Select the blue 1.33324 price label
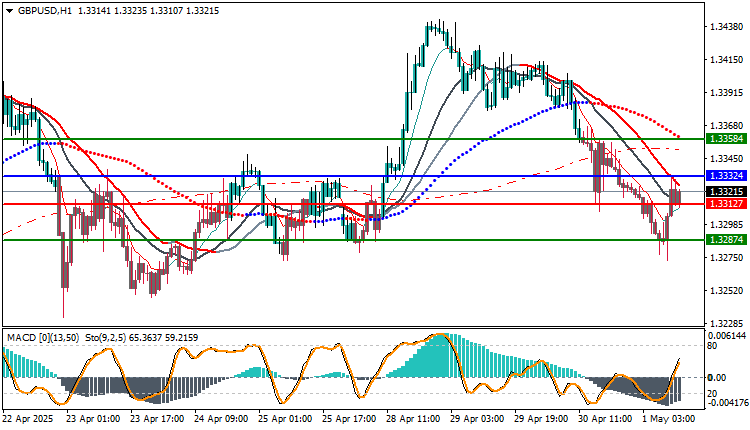 tap(726, 176)
